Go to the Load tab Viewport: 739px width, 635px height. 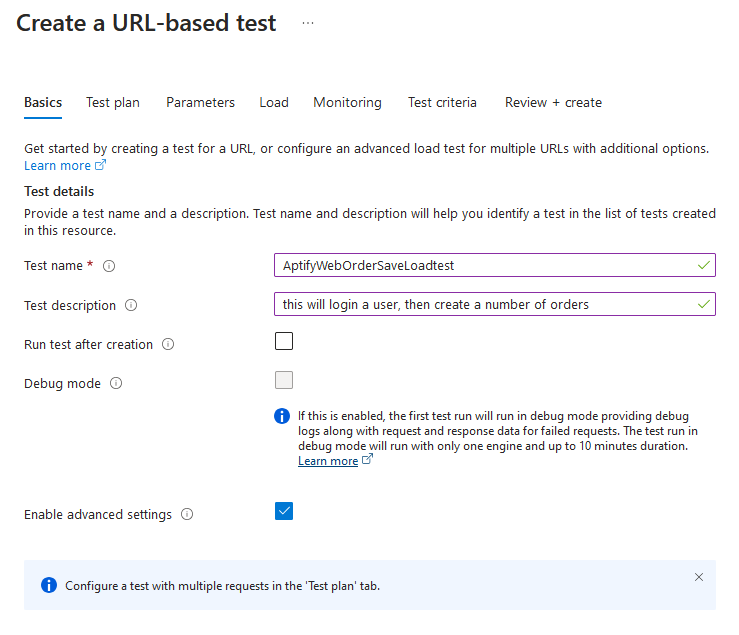[274, 102]
